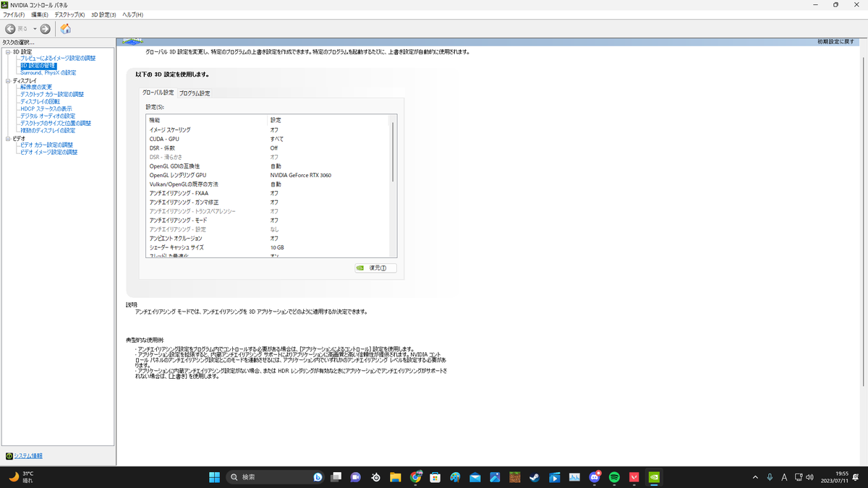Select the CUDA - GPU row
Viewport: 868px width, 488px height.
click(268, 139)
